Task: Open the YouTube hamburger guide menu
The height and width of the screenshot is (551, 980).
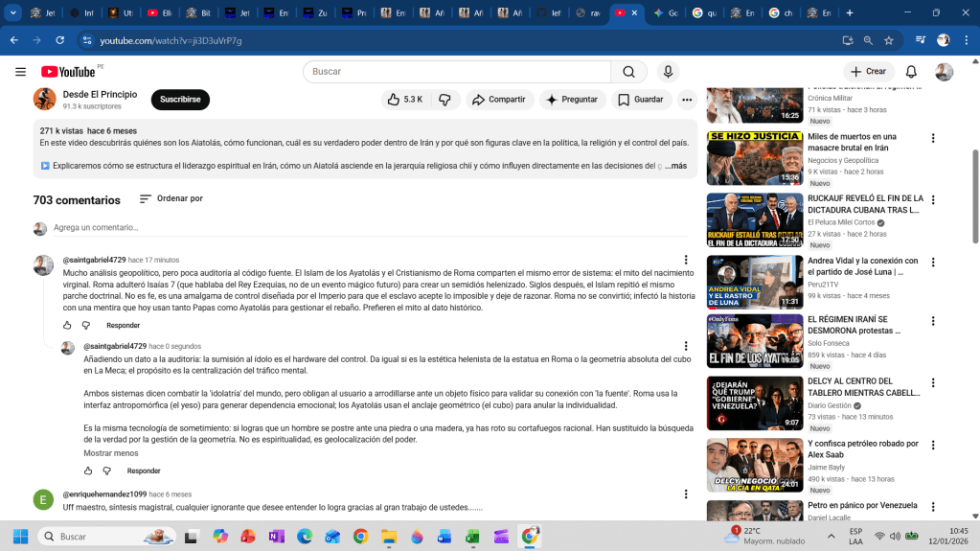Action: click(x=20, y=72)
